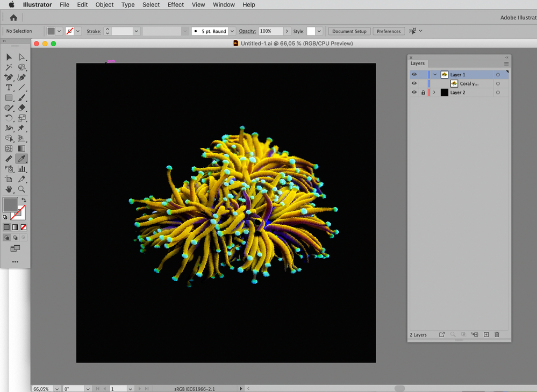The width and height of the screenshot is (537, 392).
Task: Swap fill and stroke colors
Action: pyautogui.click(x=24, y=200)
